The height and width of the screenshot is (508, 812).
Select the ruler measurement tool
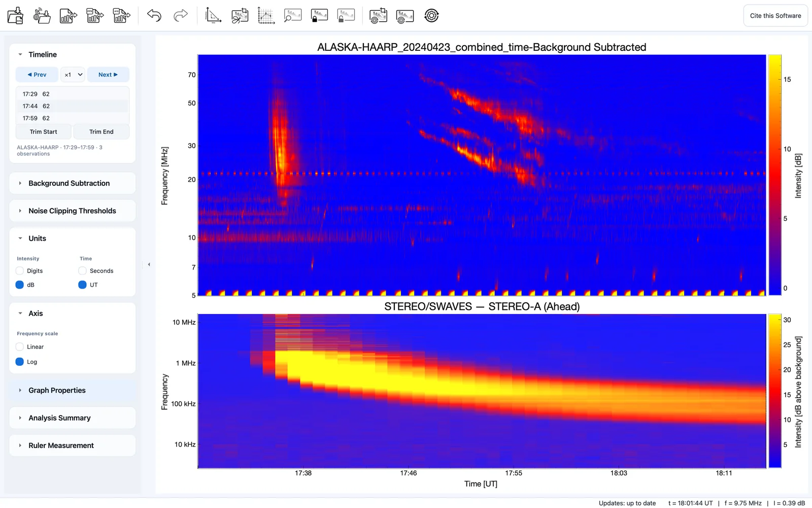coord(213,16)
